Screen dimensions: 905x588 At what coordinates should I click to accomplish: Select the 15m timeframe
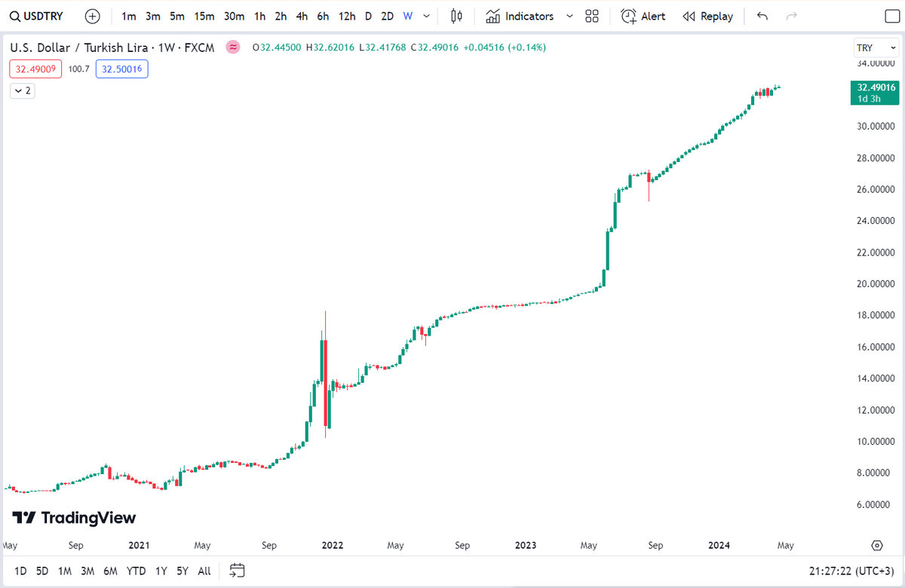click(204, 16)
